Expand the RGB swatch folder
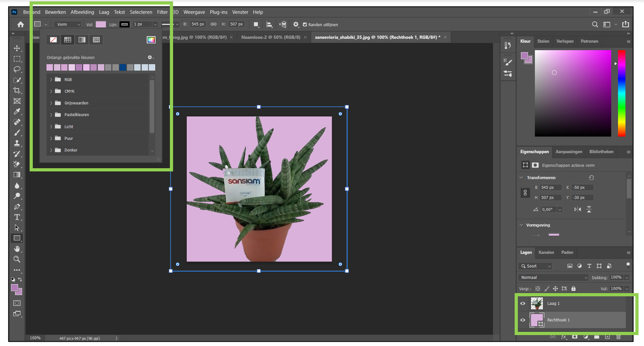 [51, 79]
